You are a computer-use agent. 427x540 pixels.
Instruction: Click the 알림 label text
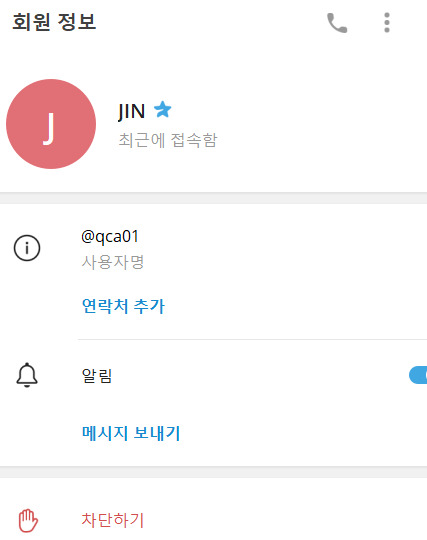tap(97, 375)
